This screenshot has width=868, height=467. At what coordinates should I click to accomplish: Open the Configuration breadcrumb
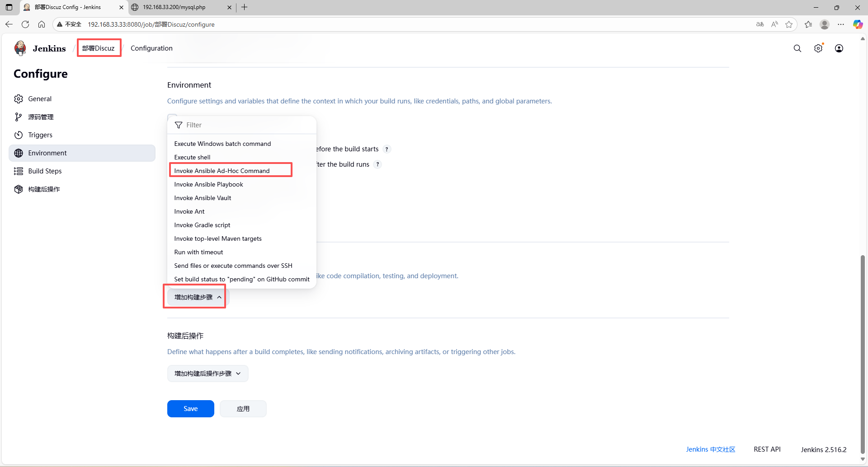point(151,48)
